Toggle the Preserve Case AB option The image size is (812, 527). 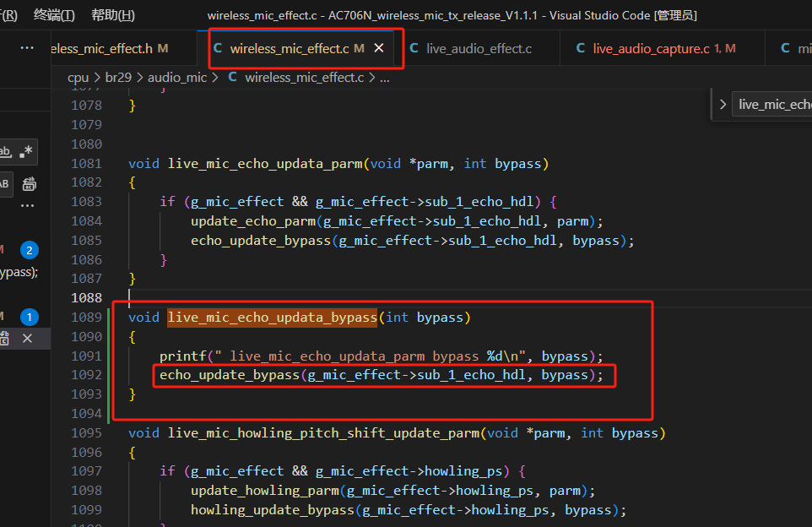coord(4,184)
